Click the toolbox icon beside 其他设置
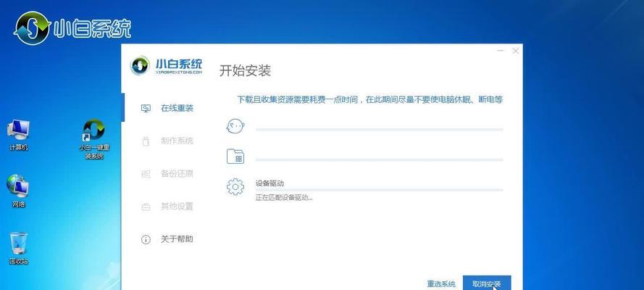 146,207
